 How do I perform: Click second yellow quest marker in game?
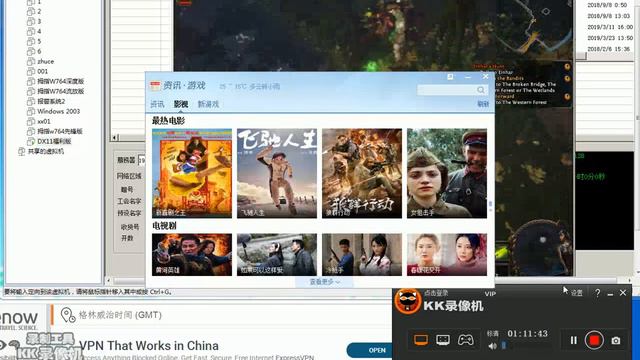(567, 78)
